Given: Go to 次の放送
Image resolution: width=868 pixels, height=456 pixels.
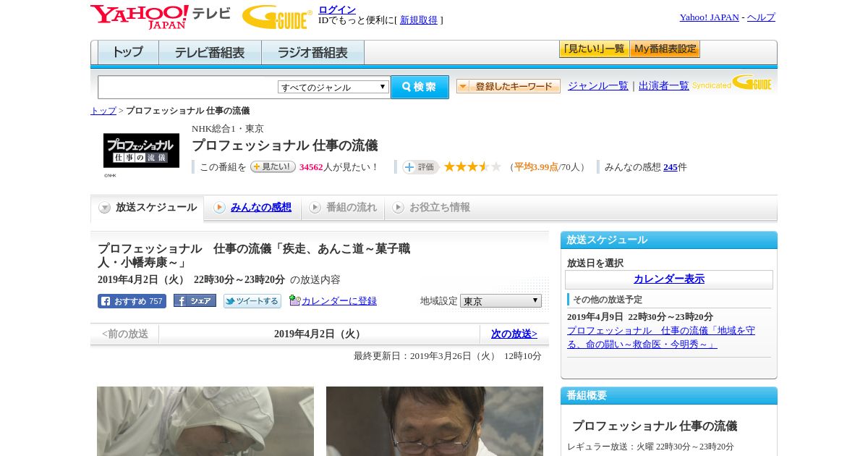Looking at the screenshot, I should [514, 334].
